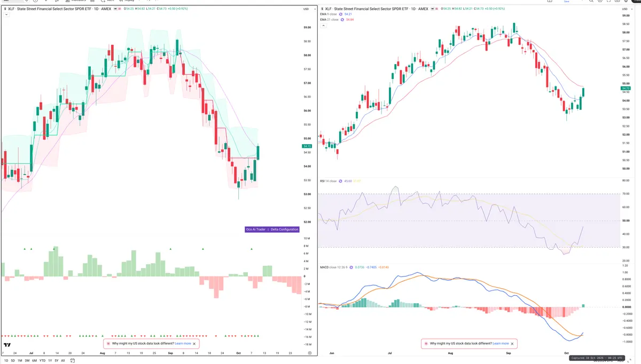Select the All time range
This screenshot has height=364, width=641.
click(63, 361)
